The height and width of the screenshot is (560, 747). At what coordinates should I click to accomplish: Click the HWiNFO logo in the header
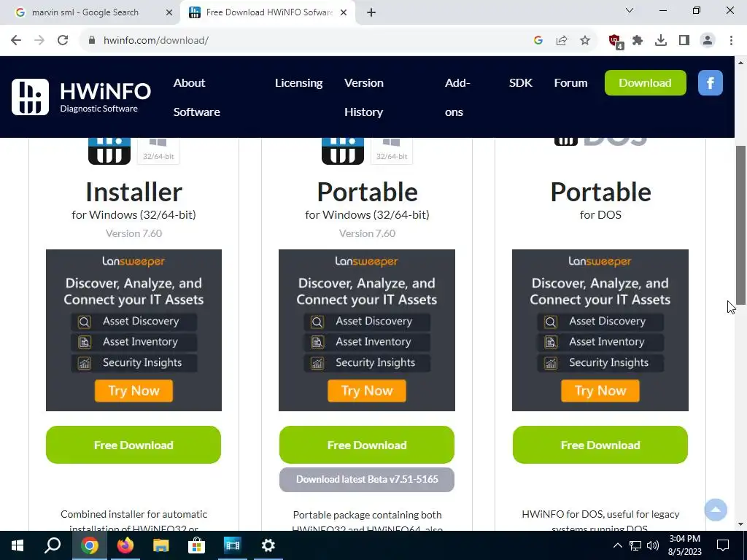[81, 97]
